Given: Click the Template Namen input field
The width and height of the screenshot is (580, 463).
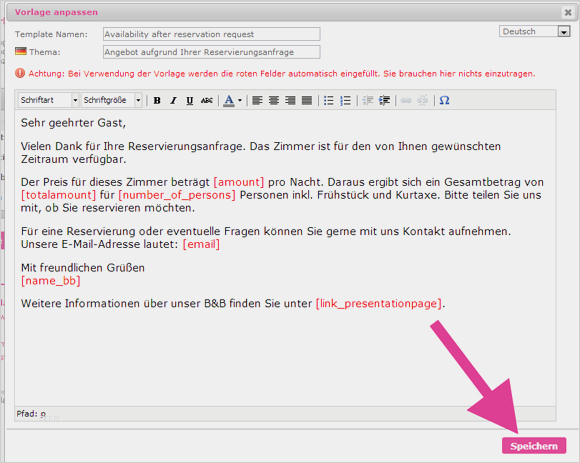Looking at the screenshot, I should tap(212, 34).
